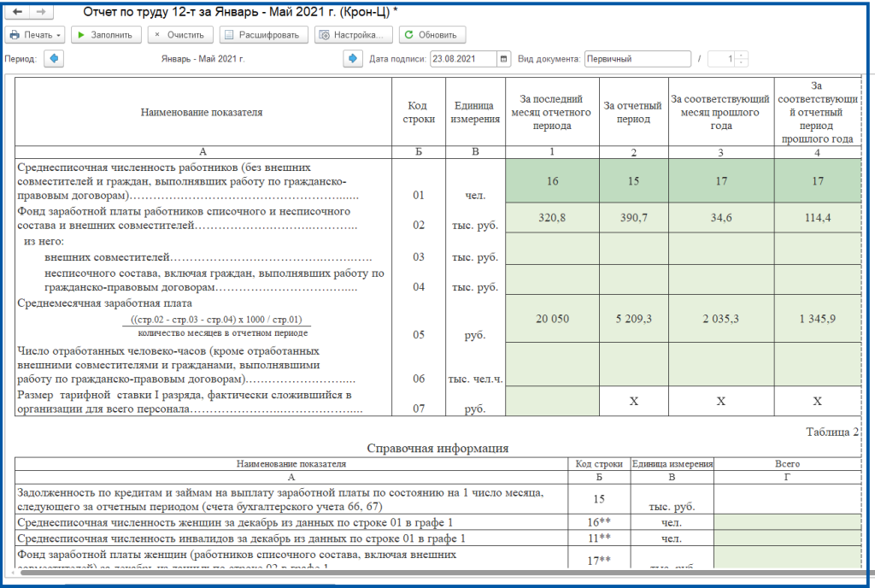Click the horizontal scrollbar at bottom

427,572
